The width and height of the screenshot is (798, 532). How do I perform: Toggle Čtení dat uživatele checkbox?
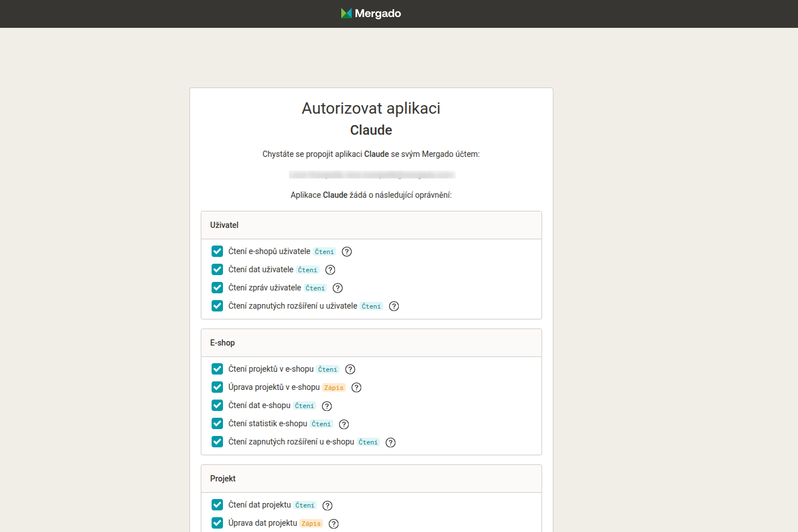[217, 269]
